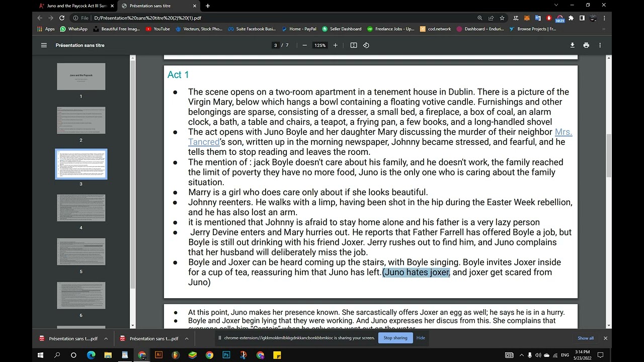Viewport: 644px width, 362px height.
Task: Bookmark this tab with star icon
Action: [502, 18]
